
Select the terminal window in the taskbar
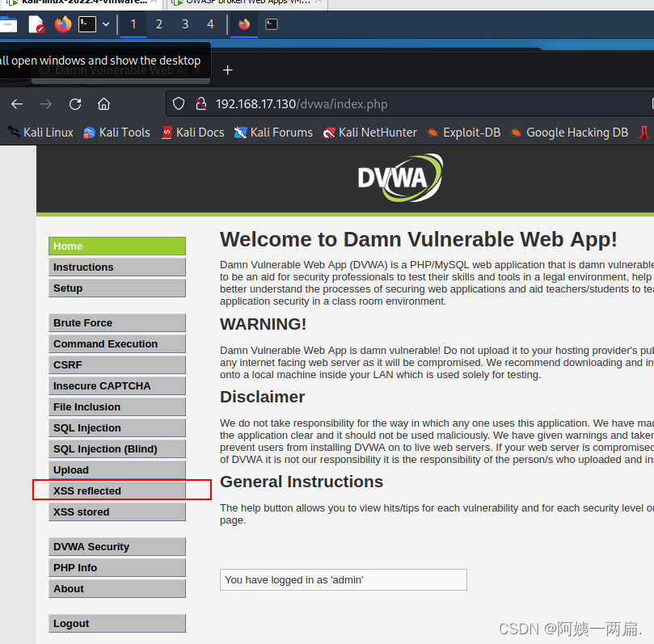tap(272, 24)
